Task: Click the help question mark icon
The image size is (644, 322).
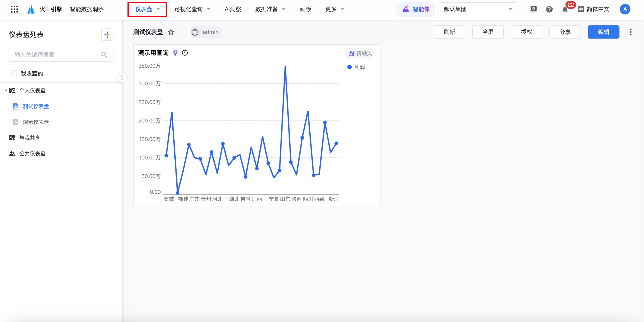Action: [x=549, y=9]
